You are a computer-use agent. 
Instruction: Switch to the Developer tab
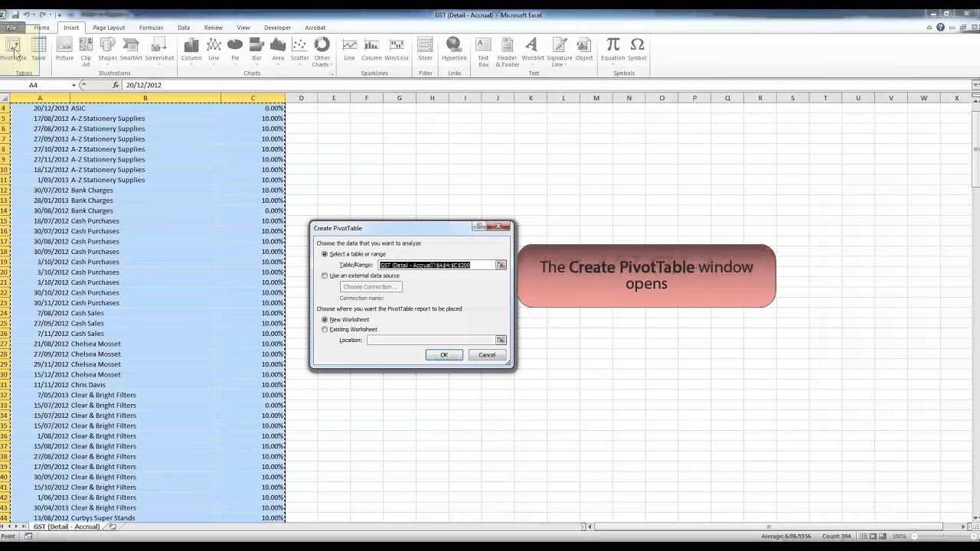click(x=278, y=28)
